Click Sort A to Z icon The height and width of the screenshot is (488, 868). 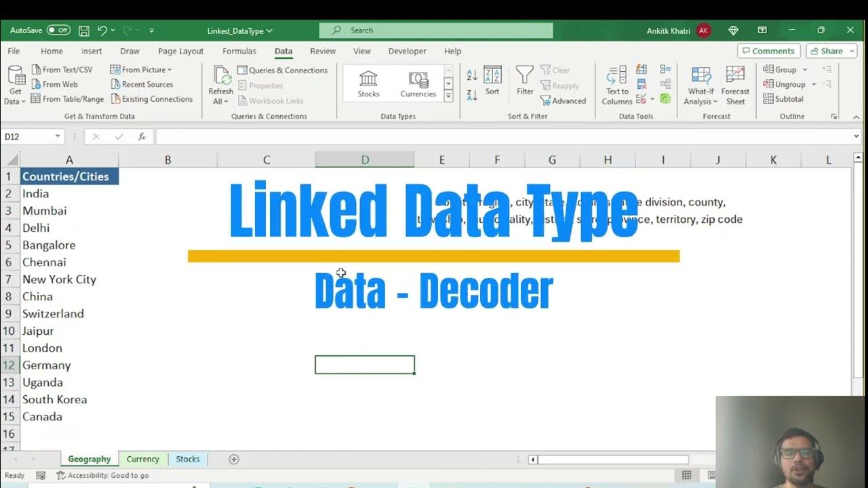click(472, 75)
